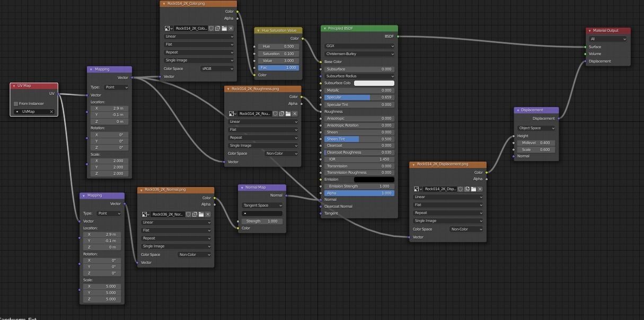Adjust Fac slider in Hue Saturation Value

tap(279, 68)
